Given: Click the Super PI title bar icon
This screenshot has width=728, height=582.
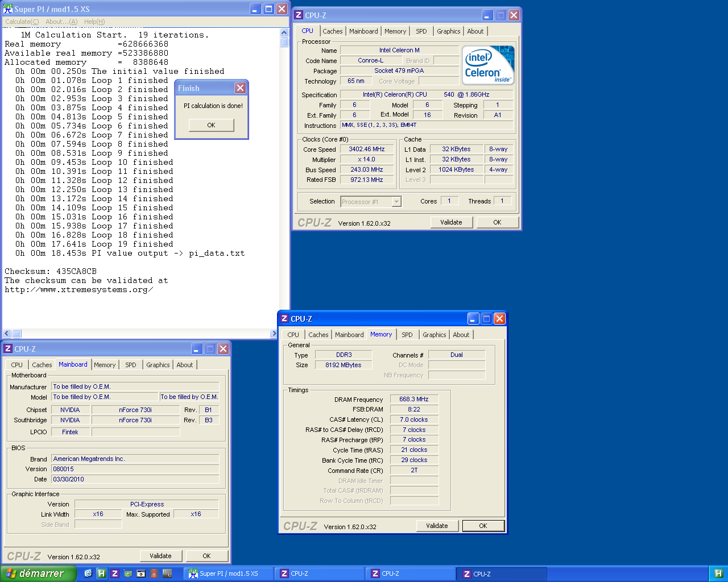Looking at the screenshot, I should pyautogui.click(x=8, y=9).
